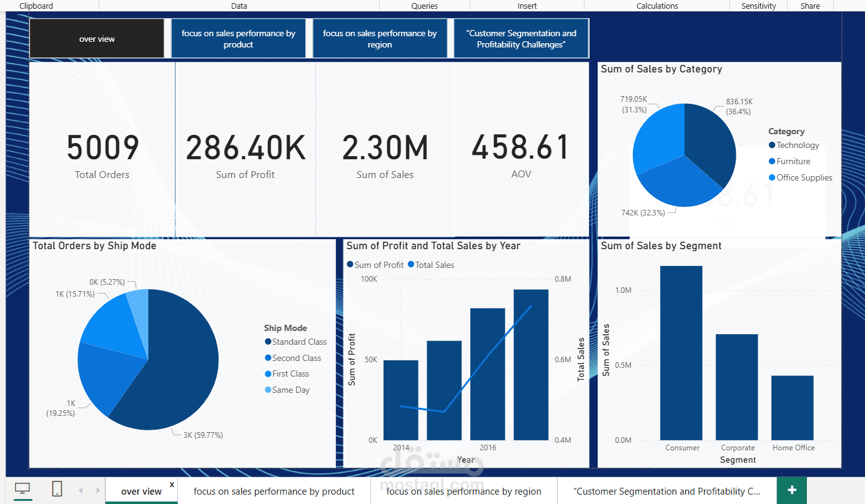
Task: Toggle Standard Class in the Ship Mode legend
Action: click(x=268, y=342)
